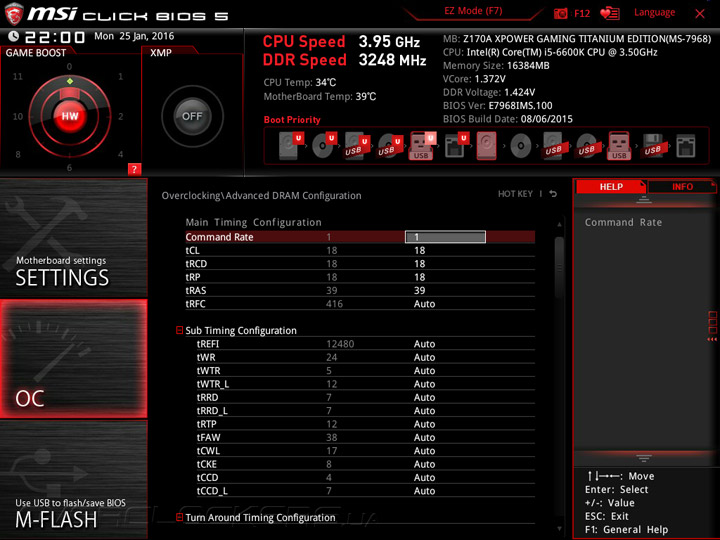The image size is (720, 540).
Task: Open the tWTR Auto setting
Action: click(x=424, y=370)
